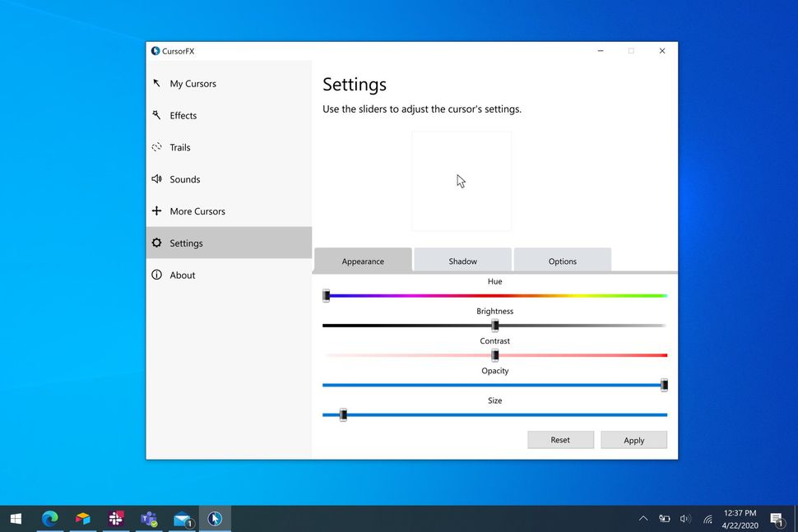798x532 pixels.
Task: Click the Opacity slider handle
Action: pos(664,384)
